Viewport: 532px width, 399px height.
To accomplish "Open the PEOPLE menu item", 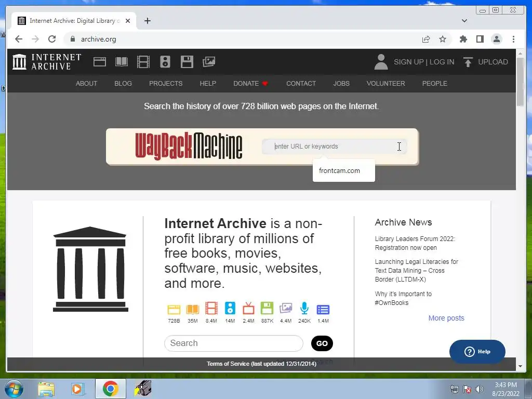I will [x=434, y=84].
